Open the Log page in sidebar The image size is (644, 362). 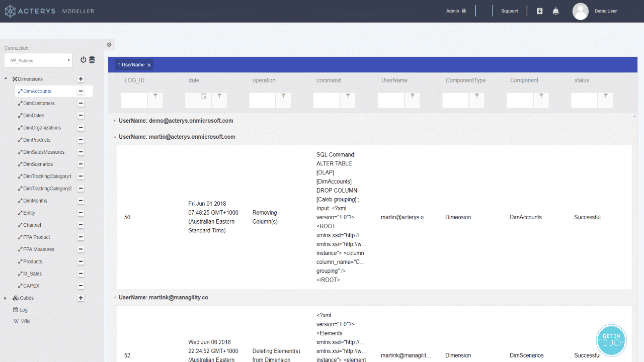click(23, 310)
